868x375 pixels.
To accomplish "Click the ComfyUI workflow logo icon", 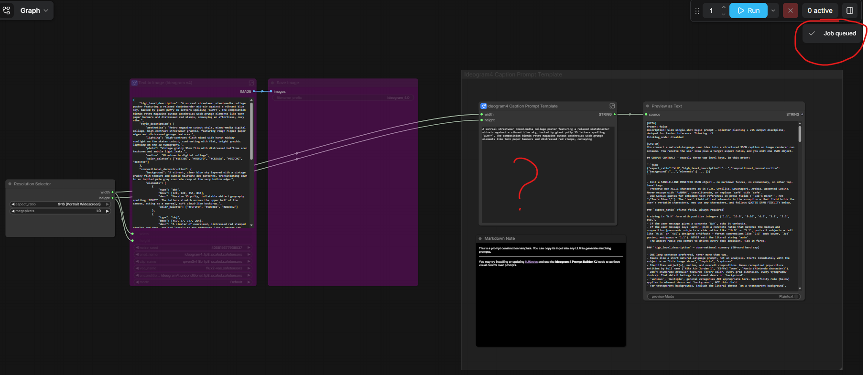I will pos(6,10).
